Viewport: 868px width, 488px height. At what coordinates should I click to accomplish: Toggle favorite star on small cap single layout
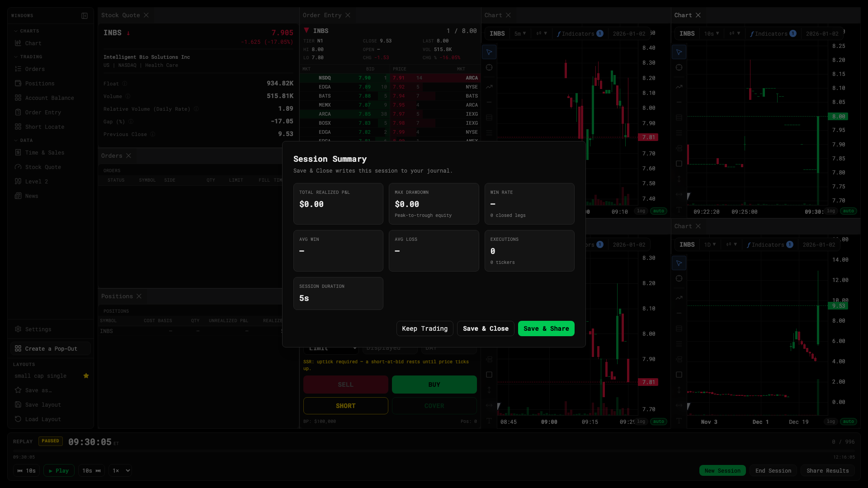click(86, 376)
